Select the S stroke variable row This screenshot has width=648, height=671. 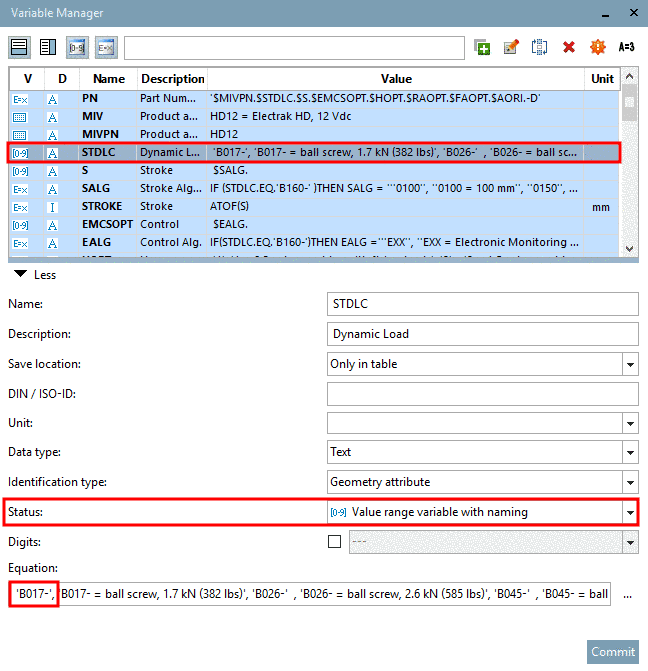pyautogui.click(x=314, y=171)
